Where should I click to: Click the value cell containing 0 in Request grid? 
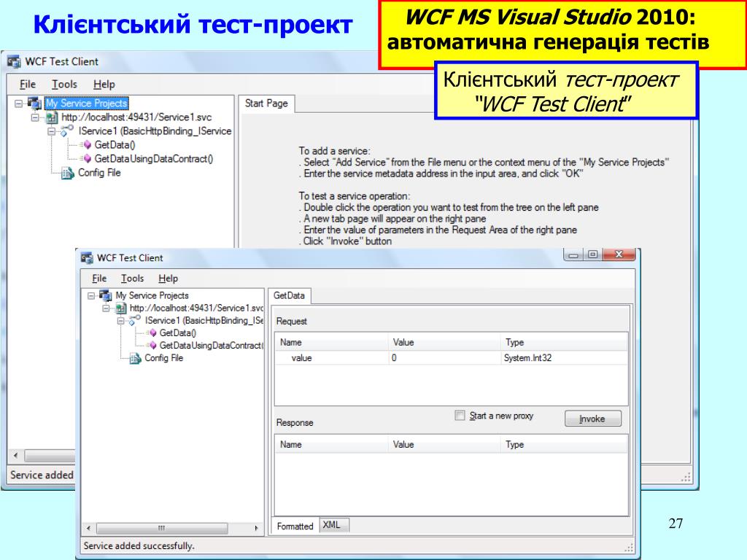coord(446,357)
